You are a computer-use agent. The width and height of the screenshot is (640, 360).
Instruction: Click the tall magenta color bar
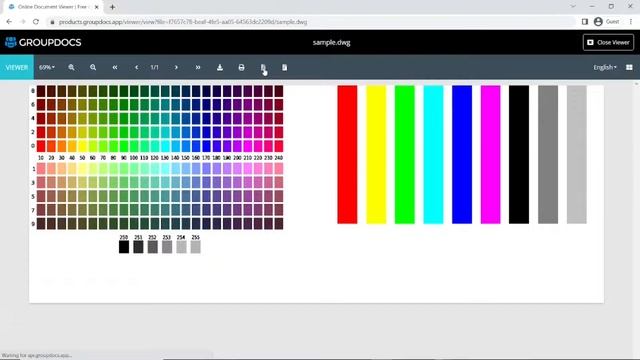pyautogui.click(x=490, y=155)
